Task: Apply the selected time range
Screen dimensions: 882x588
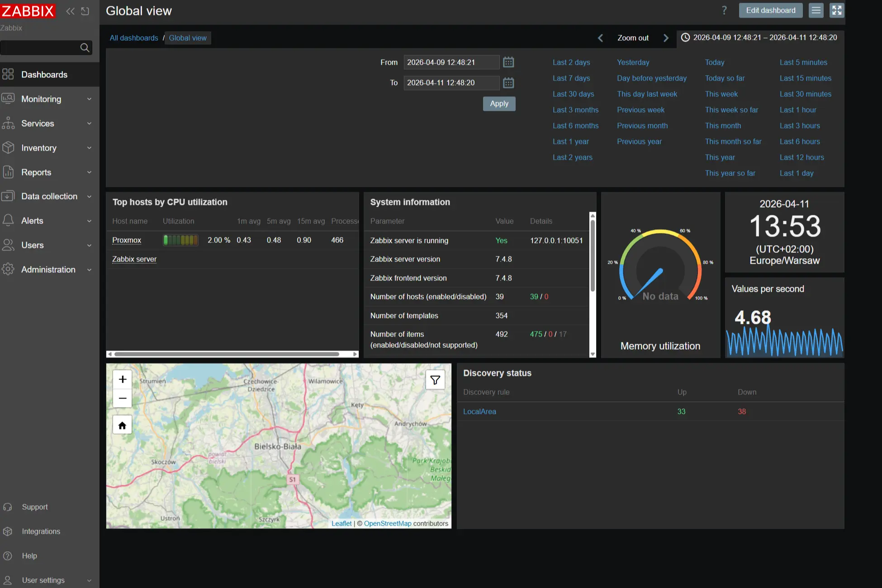Action: (499, 104)
